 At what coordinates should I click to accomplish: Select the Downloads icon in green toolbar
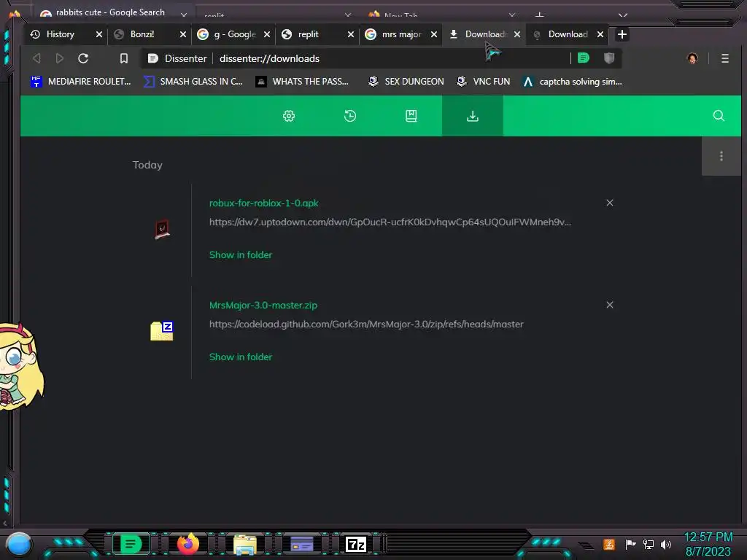click(x=473, y=116)
